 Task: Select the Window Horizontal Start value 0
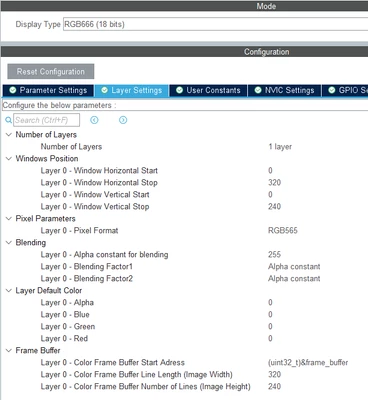(270, 171)
